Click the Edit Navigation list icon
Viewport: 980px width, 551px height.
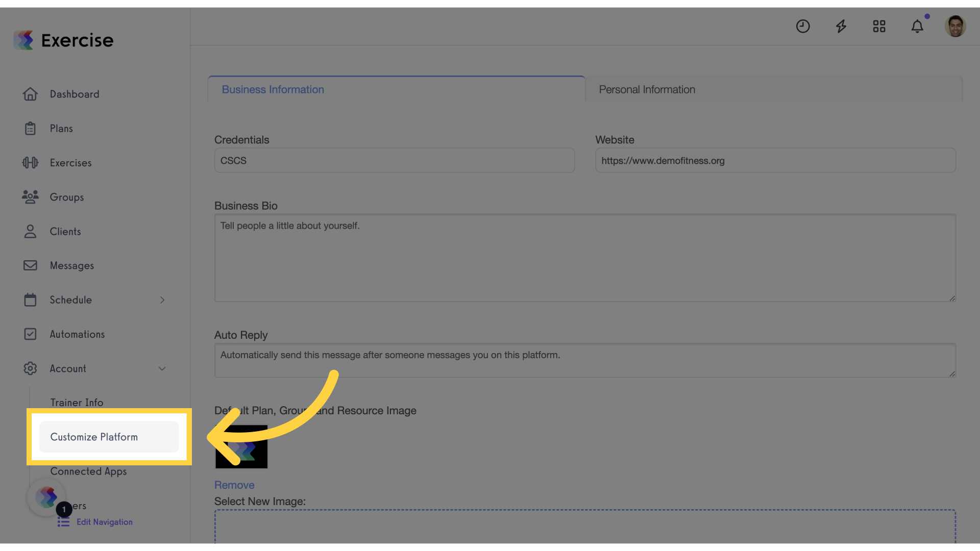click(x=63, y=522)
